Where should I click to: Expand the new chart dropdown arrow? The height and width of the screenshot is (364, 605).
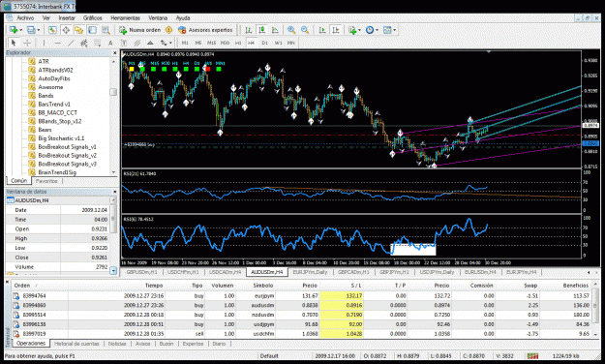21,30
